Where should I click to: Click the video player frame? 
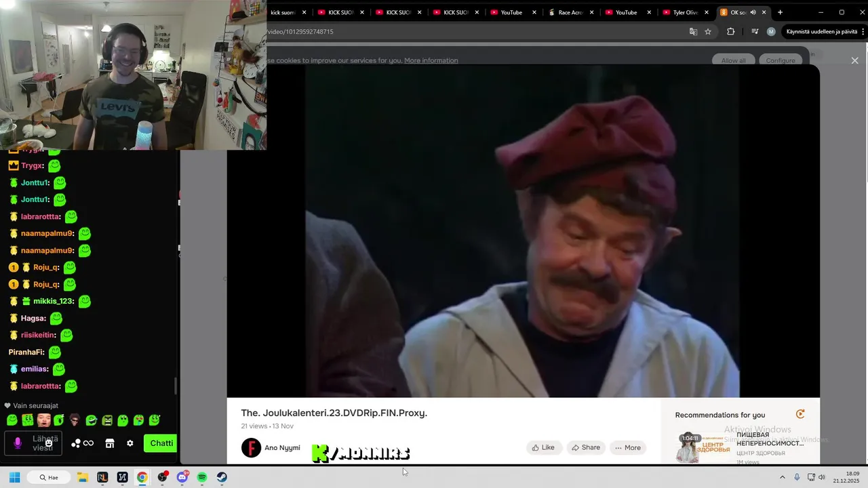point(523,230)
